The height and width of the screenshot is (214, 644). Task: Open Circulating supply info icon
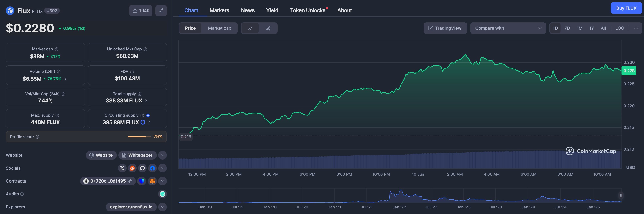coord(142,115)
